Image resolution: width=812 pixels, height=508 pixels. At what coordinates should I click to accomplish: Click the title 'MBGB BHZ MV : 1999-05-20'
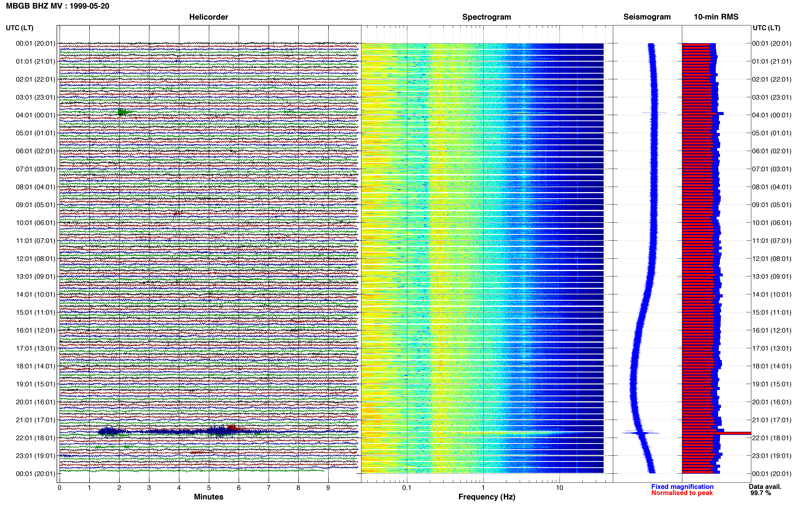tap(57, 6)
